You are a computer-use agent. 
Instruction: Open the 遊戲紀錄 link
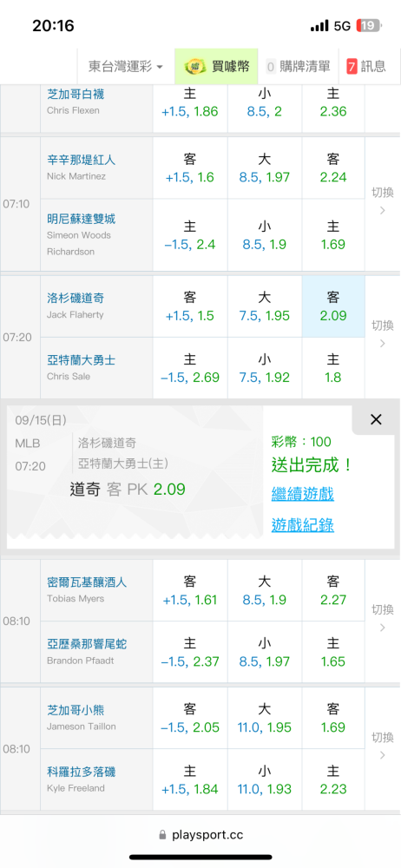pos(302,525)
